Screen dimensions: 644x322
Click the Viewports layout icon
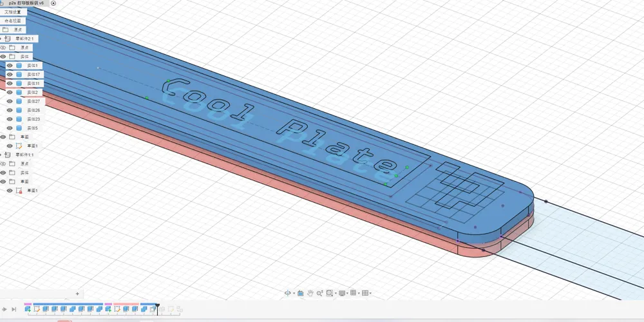tap(365, 293)
